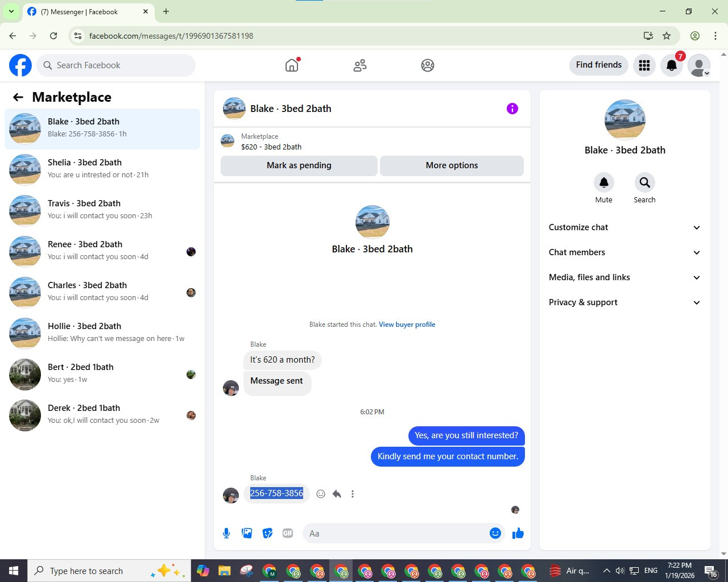728x582 pixels.
Task: Record a voice clip with microphone icon
Action: pos(226,533)
